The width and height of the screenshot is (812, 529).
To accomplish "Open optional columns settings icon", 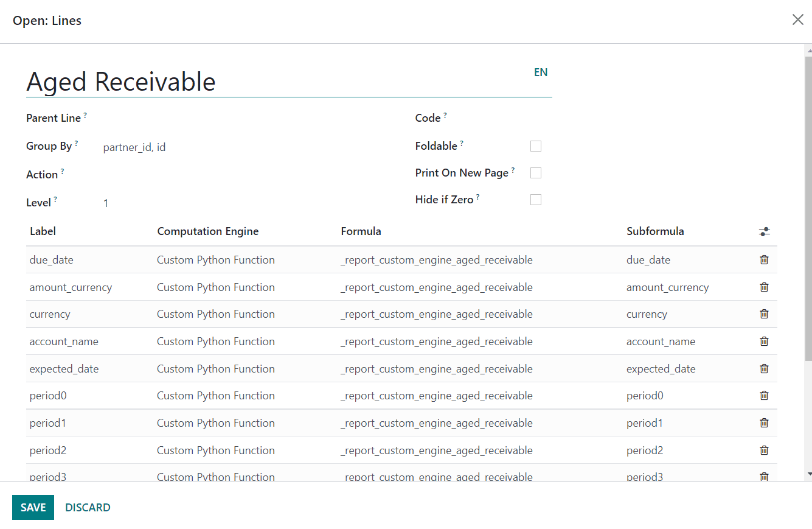I will [x=764, y=232].
